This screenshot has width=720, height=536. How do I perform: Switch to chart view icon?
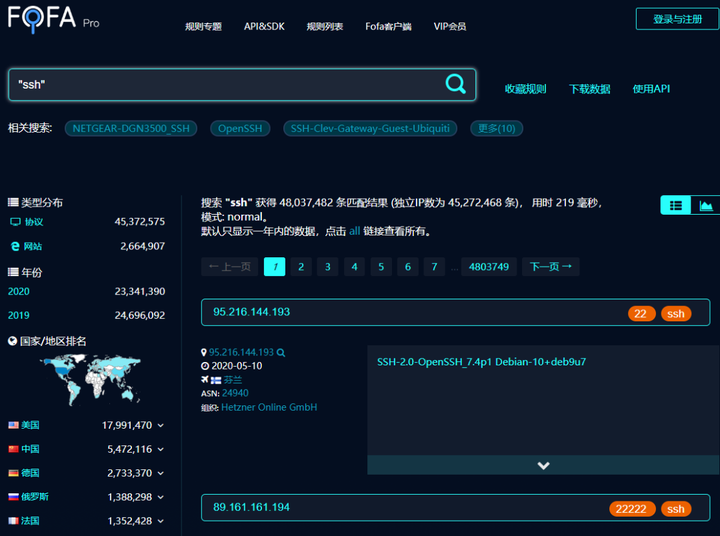click(705, 205)
